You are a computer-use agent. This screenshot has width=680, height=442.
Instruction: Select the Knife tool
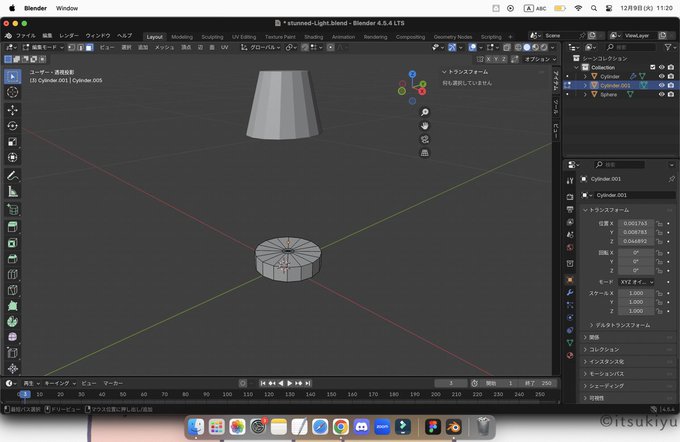tap(13, 290)
